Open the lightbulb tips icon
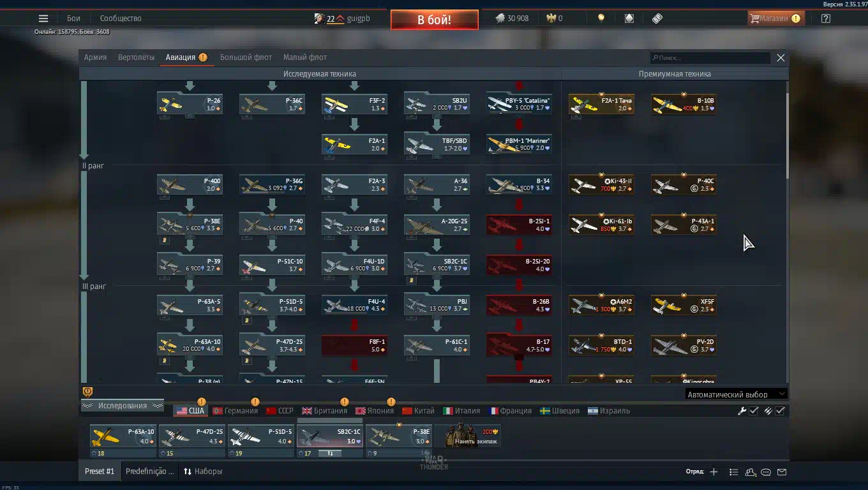 (x=601, y=19)
